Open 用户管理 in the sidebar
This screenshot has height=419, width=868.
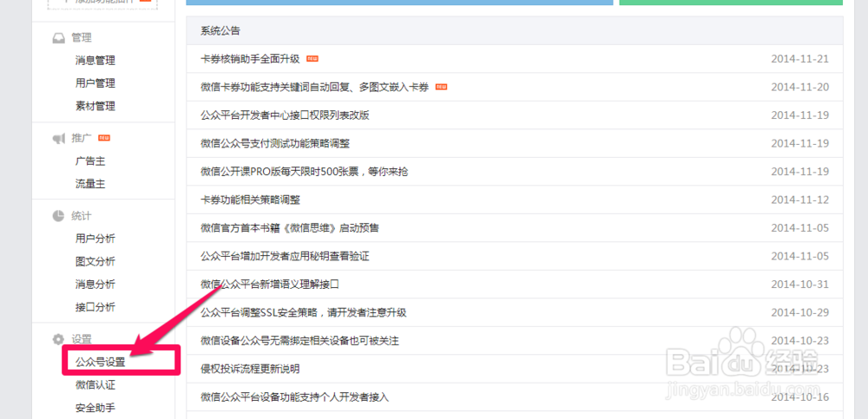coord(95,83)
